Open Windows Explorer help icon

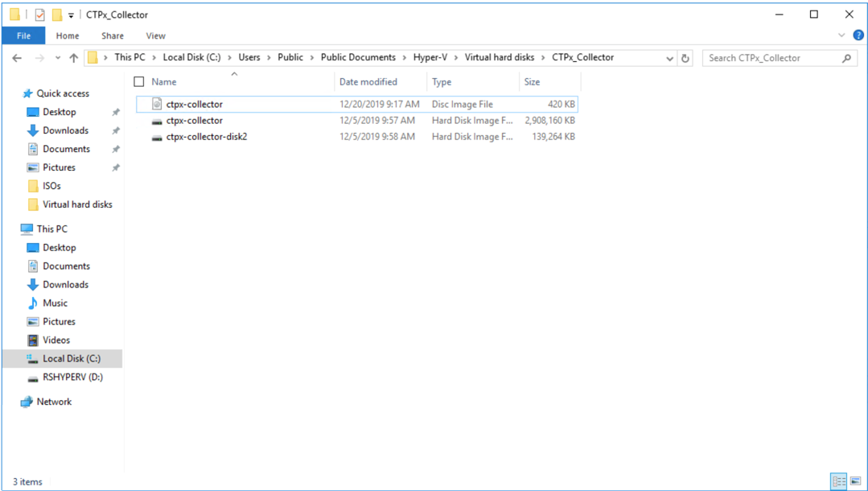tap(858, 35)
